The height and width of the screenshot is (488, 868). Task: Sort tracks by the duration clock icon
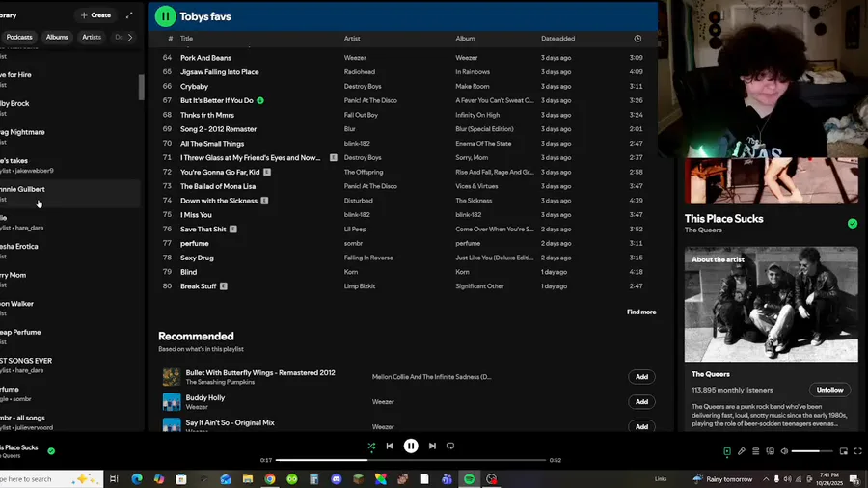637,39
